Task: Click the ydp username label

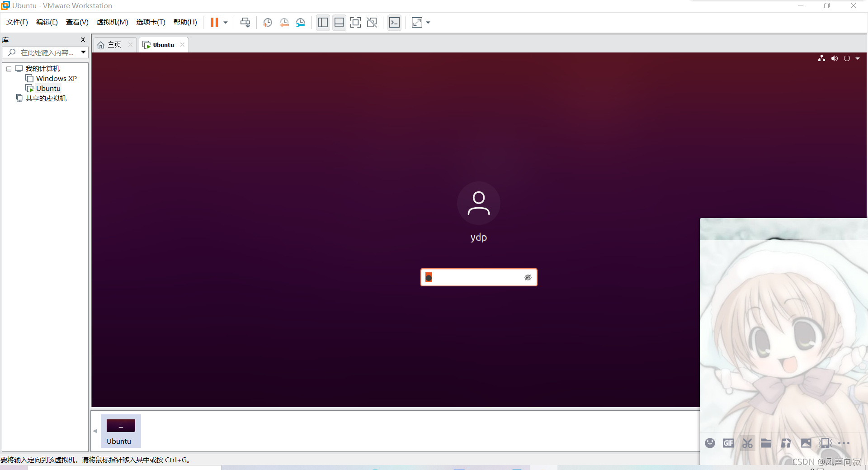Action: tap(479, 237)
